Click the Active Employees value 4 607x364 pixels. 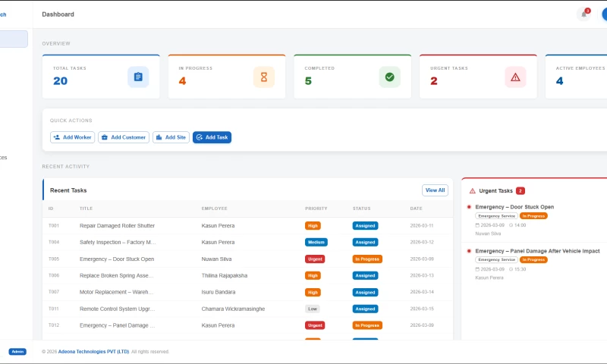560,81
